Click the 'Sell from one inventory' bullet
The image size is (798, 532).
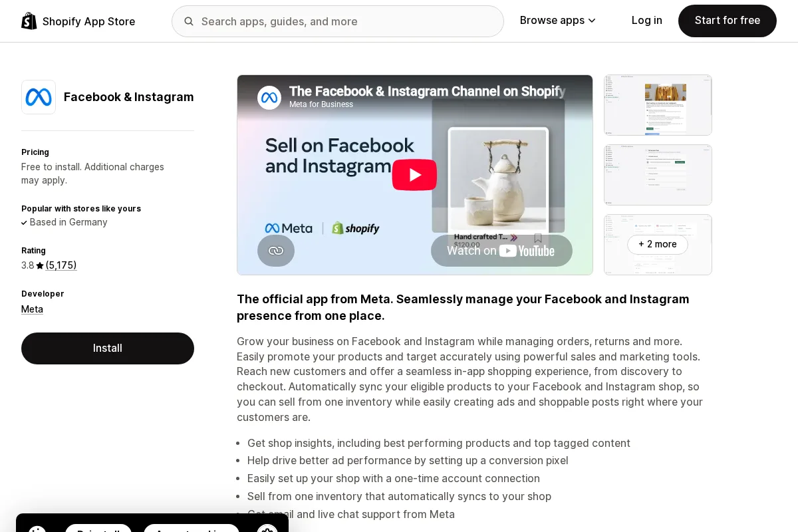point(399,496)
